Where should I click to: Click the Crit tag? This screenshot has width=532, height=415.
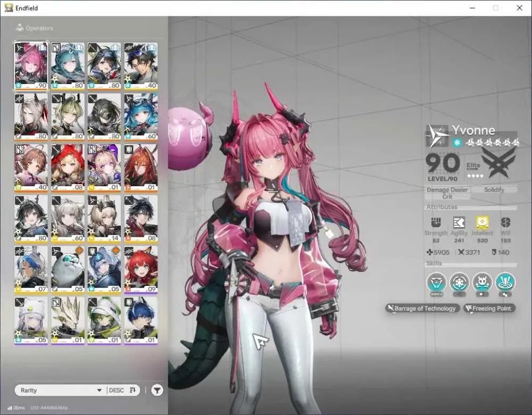[447, 196]
